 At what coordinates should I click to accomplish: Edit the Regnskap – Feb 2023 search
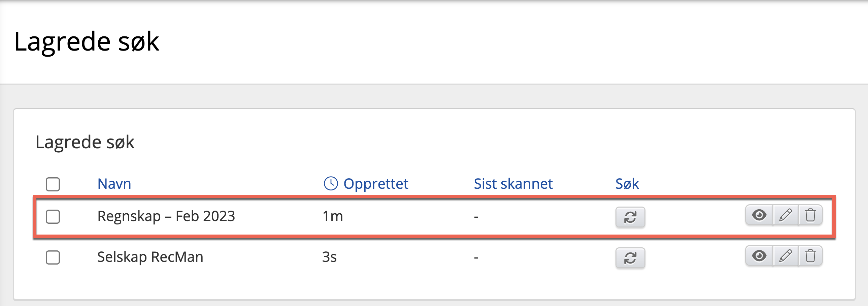pyautogui.click(x=786, y=215)
